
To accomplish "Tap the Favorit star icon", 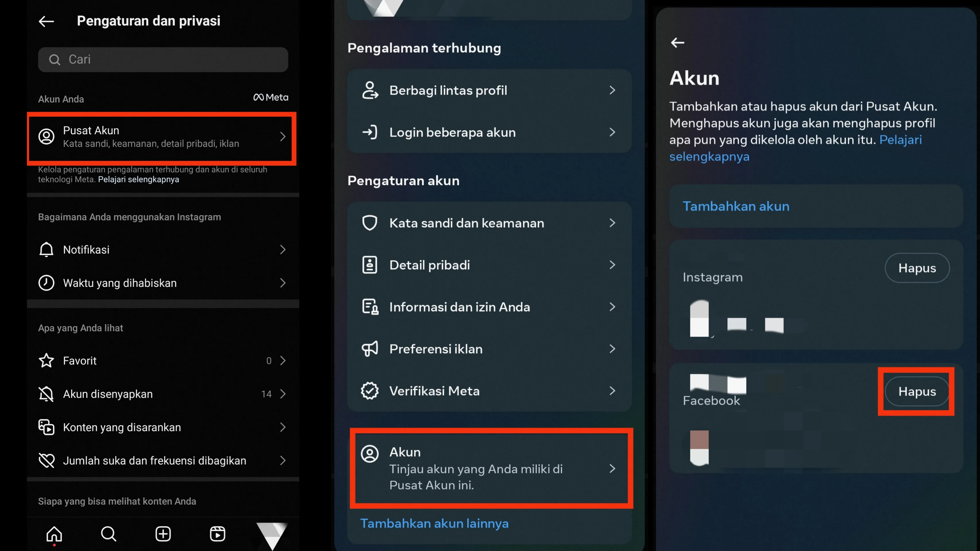I will pyautogui.click(x=46, y=360).
